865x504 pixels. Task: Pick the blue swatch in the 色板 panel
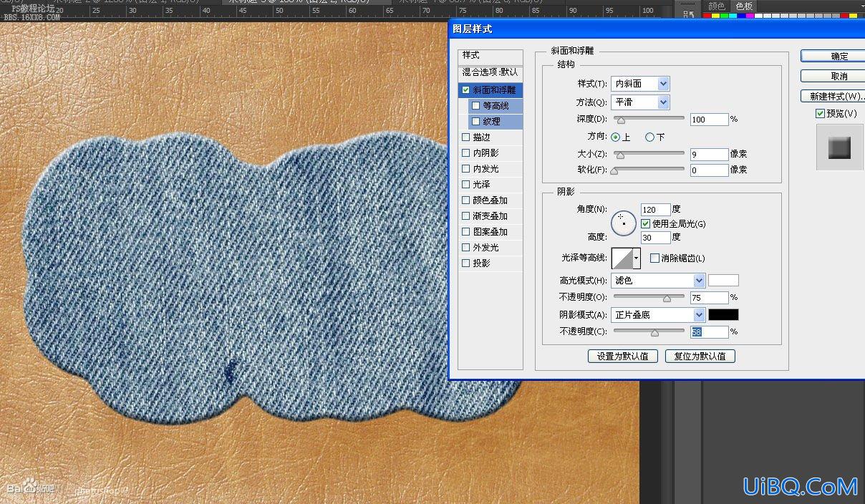(741, 15)
